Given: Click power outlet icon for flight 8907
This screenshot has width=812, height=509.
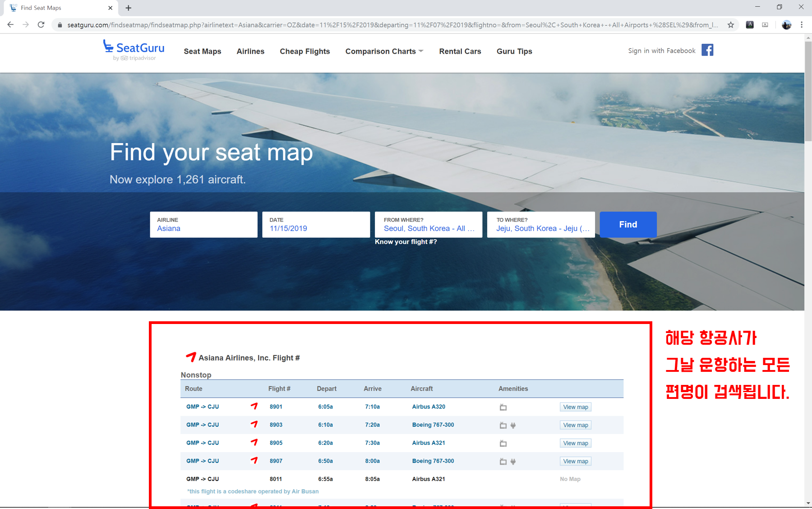Looking at the screenshot, I should click(513, 461).
